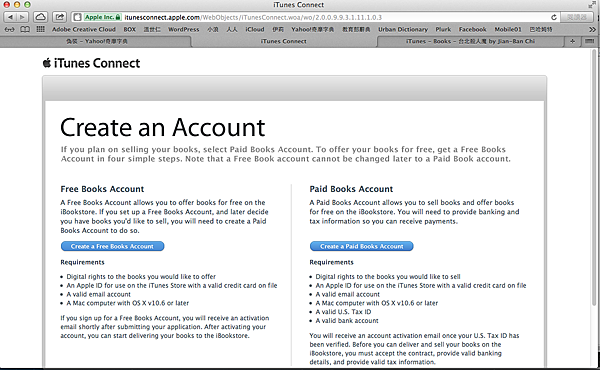Click the show all tabs button beside the plus
600x370 pixels.
(x=589, y=41)
